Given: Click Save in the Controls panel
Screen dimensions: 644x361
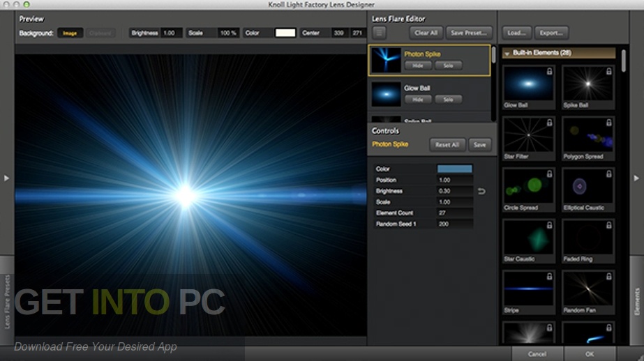Looking at the screenshot, I should coord(480,145).
